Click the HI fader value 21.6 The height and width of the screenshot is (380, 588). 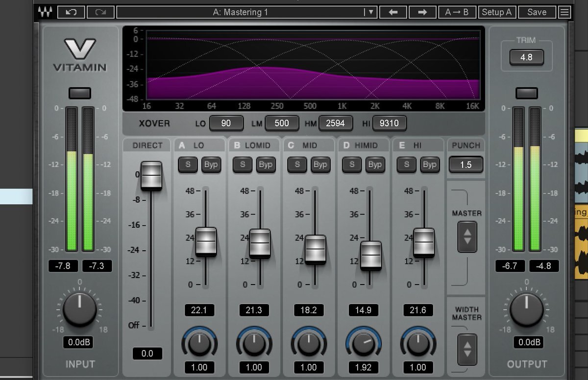(418, 310)
